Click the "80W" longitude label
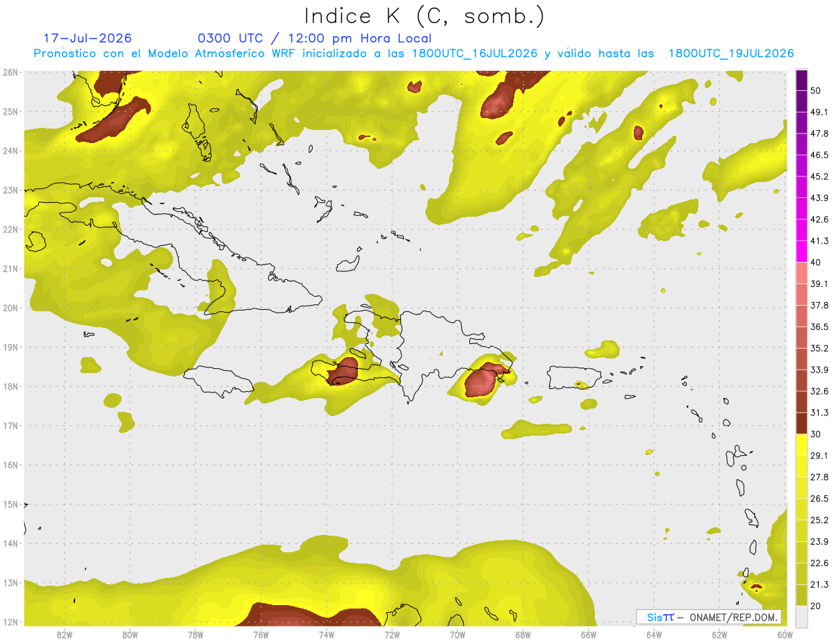 coord(130,634)
